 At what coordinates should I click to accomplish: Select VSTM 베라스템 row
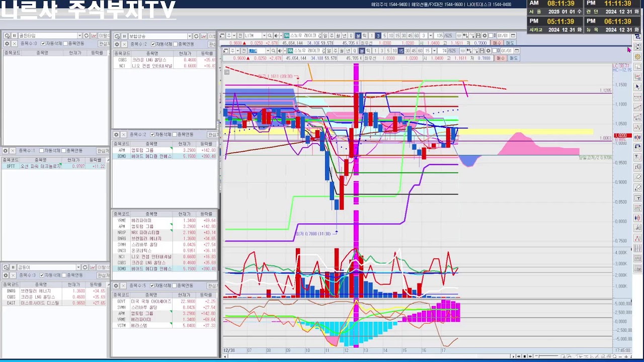(165, 325)
